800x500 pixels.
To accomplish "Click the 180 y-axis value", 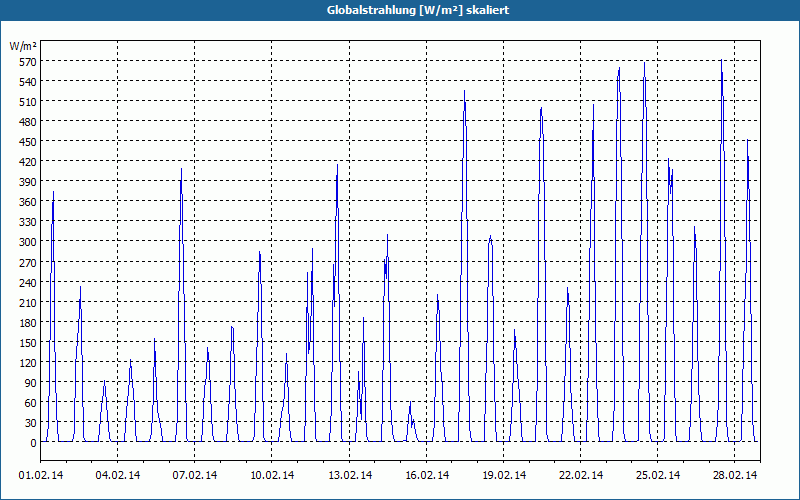I will [27, 322].
